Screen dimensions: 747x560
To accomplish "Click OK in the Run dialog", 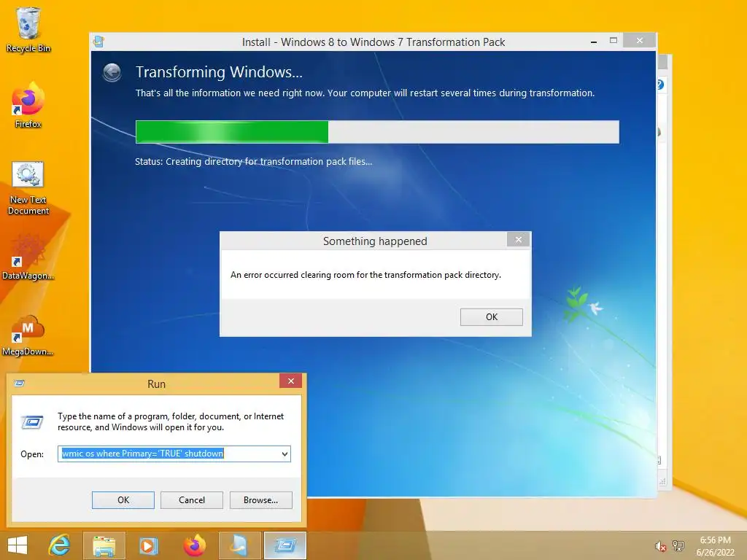I will tap(123, 500).
